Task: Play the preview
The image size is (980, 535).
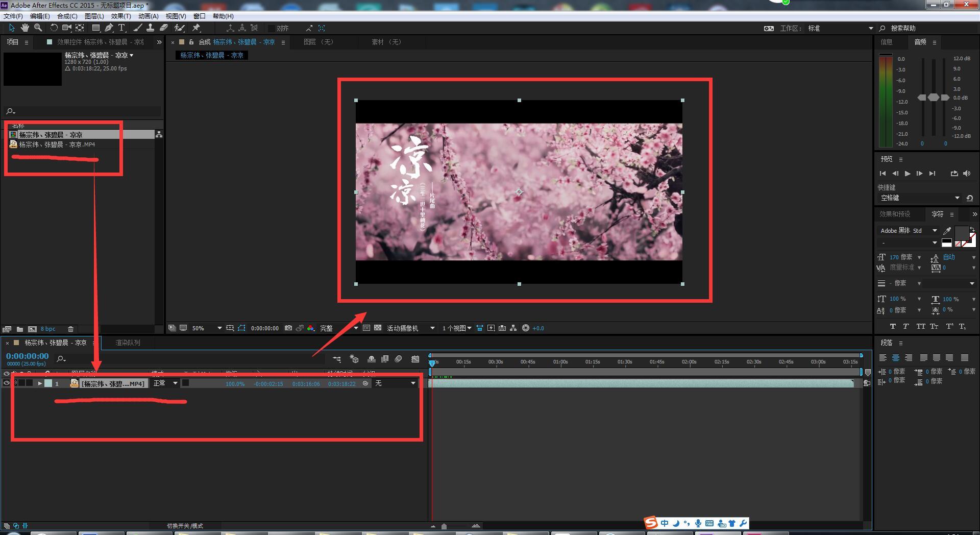Action: (x=908, y=174)
